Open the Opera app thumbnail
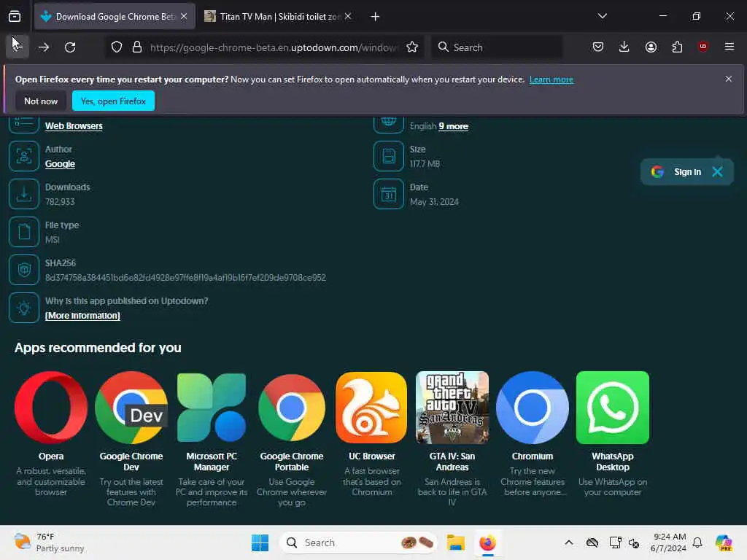 [x=51, y=408]
